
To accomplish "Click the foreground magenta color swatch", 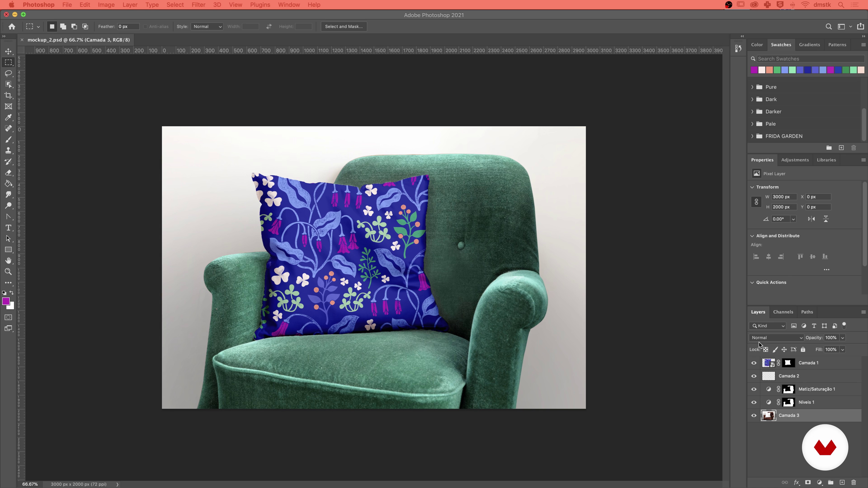I will (6, 301).
